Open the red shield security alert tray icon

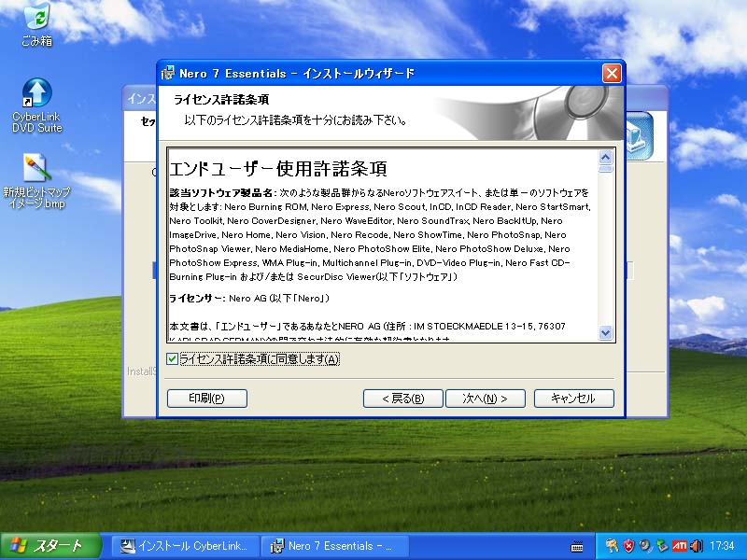click(x=628, y=546)
